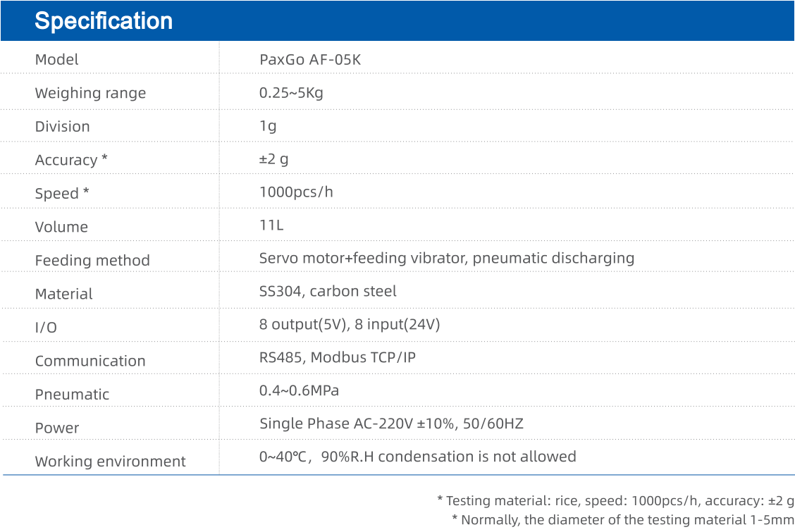
Task: Select the SS304, carbon steel value
Action: [328, 291]
